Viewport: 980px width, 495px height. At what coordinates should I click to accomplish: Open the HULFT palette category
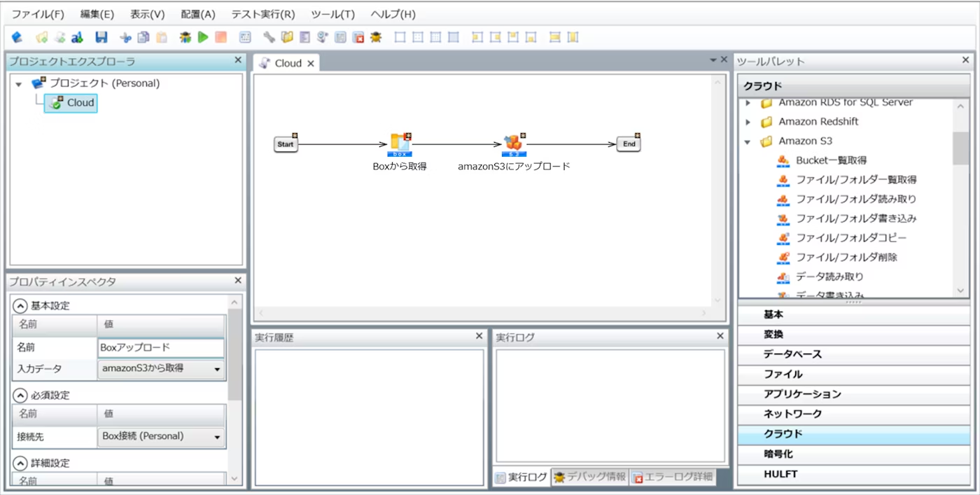(x=853, y=474)
